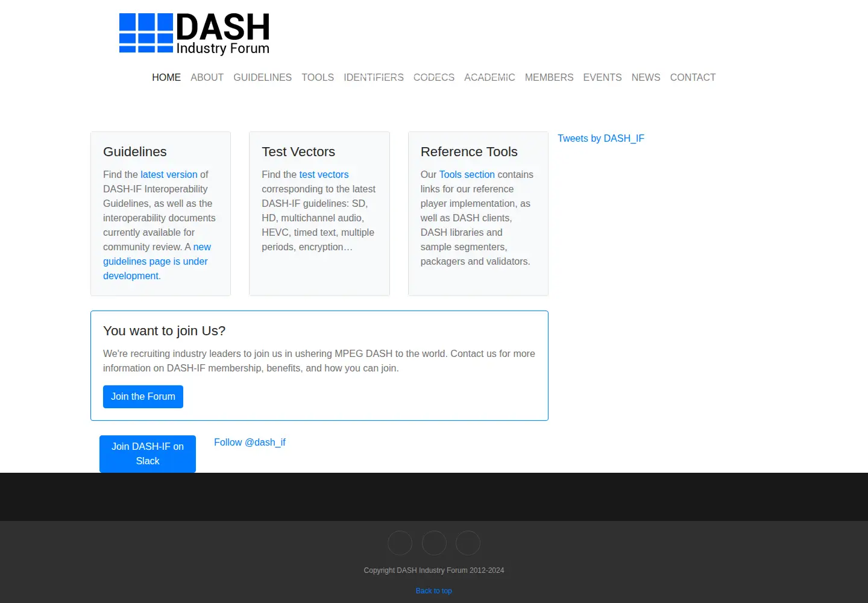Go to the MEMBERS page
Viewport: 868px width, 603px height.
point(549,77)
